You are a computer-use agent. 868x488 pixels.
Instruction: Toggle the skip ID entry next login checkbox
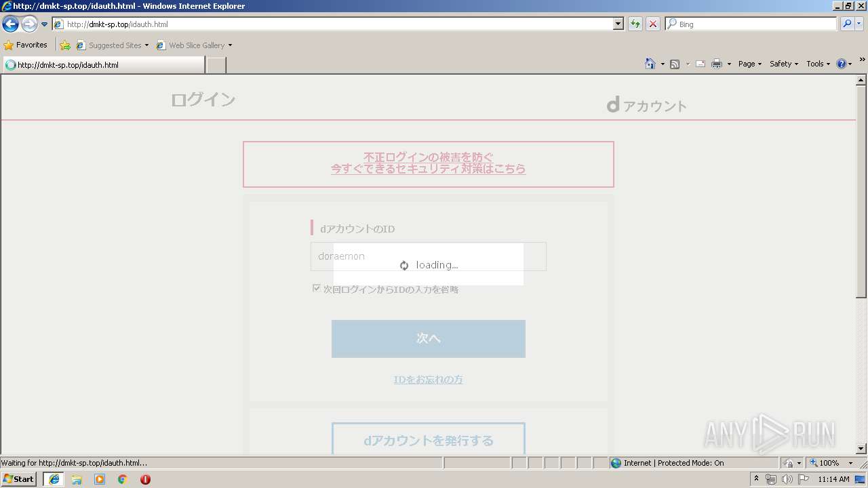pyautogui.click(x=316, y=288)
